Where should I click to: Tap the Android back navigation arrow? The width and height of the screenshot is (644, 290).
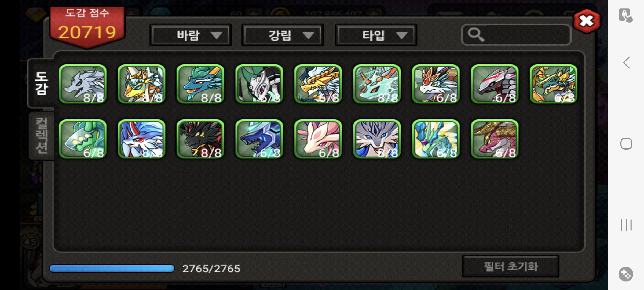[626, 63]
